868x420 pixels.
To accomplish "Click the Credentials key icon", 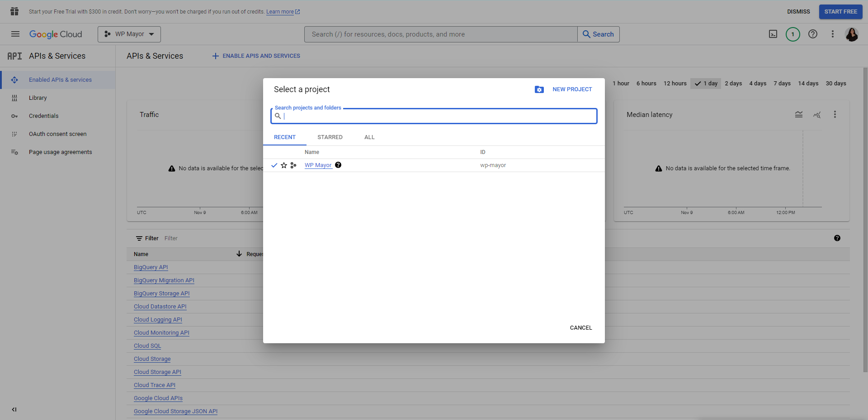I will [x=14, y=116].
